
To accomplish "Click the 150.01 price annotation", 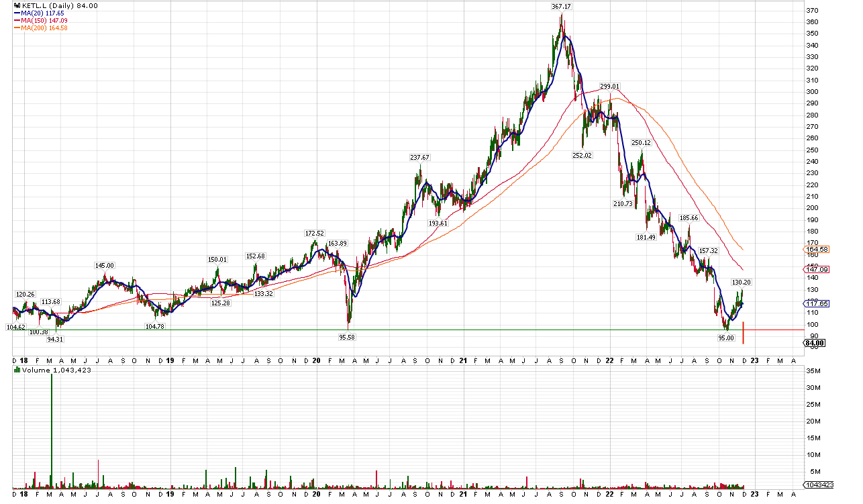I will pyautogui.click(x=217, y=260).
